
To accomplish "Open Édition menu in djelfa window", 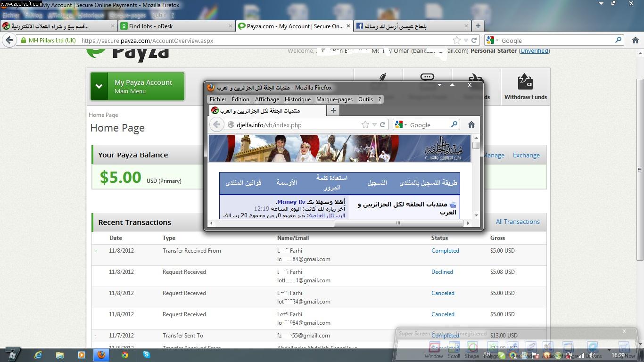I will [240, 99].
